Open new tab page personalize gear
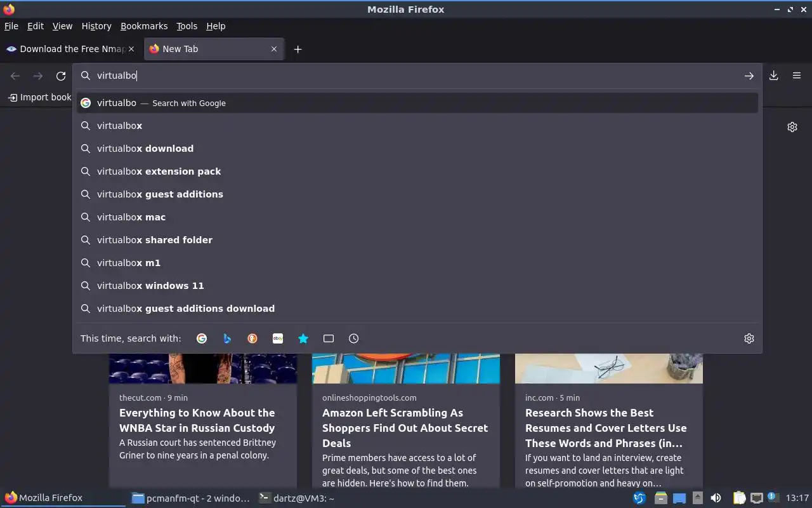Image resolution: width=812 pixels, height=508 pixels. [x=792, y=127]
